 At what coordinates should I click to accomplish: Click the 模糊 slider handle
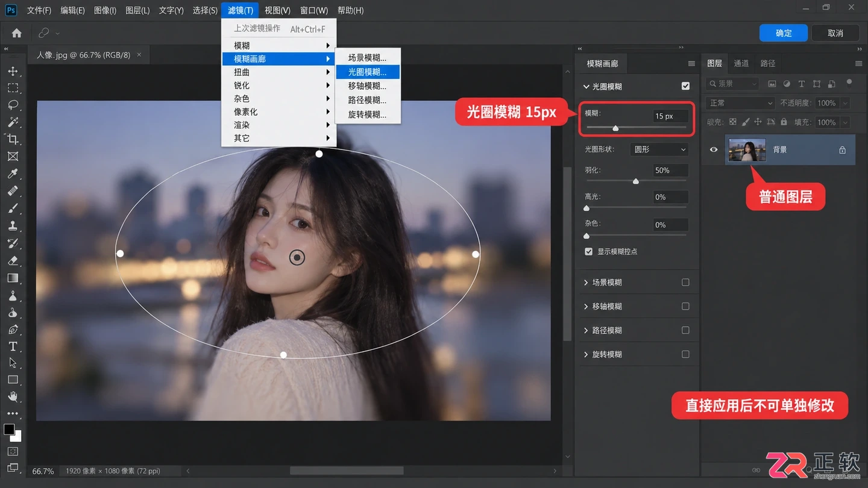pyautogui.click(x=615, y=128)
